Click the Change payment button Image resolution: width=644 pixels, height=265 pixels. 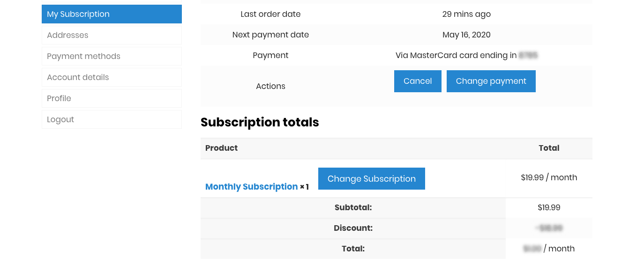[x=491, y=81]
